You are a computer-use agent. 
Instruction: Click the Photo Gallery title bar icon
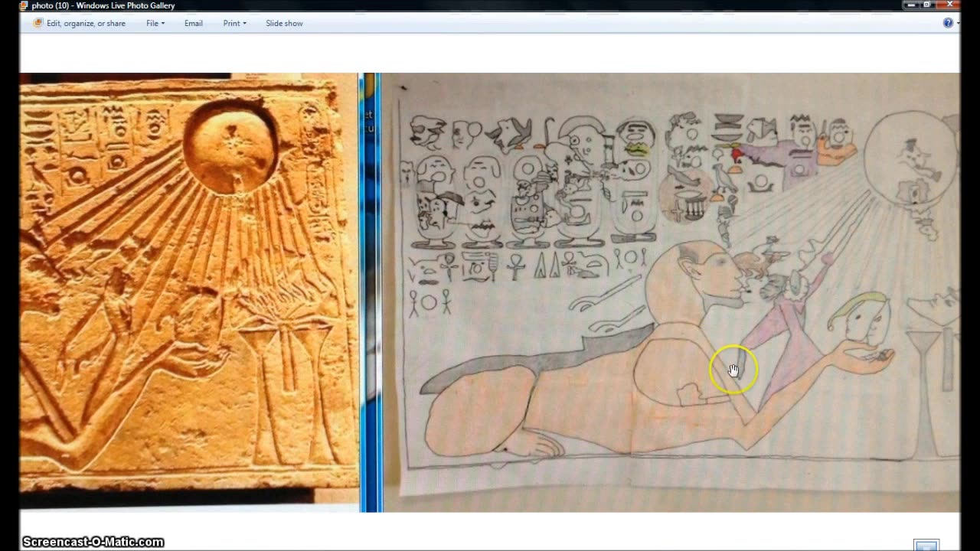[x=24, y=5]
